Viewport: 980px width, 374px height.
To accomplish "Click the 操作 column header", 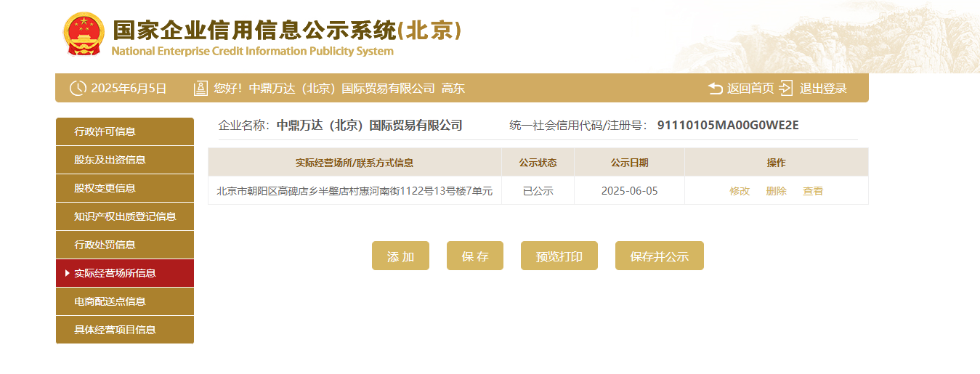I will pyautogui.click(x=777, y=163).
